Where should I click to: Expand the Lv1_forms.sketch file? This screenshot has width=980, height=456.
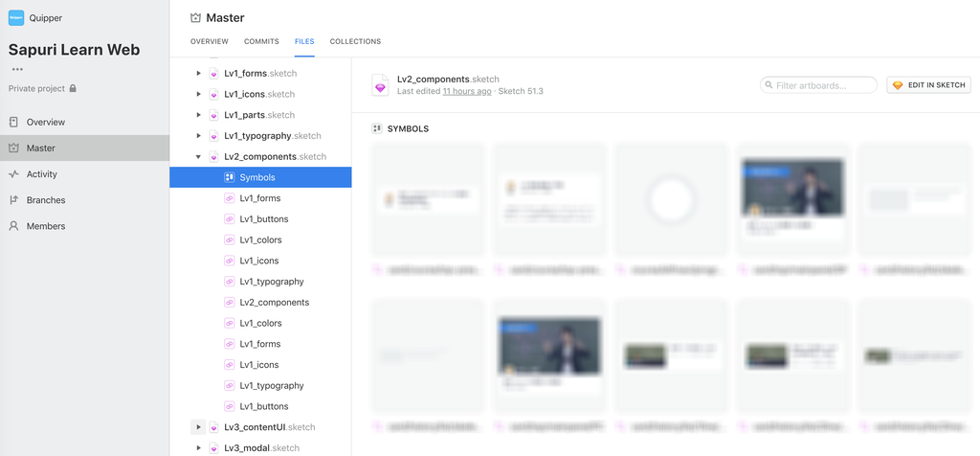(x=199, y=73)
